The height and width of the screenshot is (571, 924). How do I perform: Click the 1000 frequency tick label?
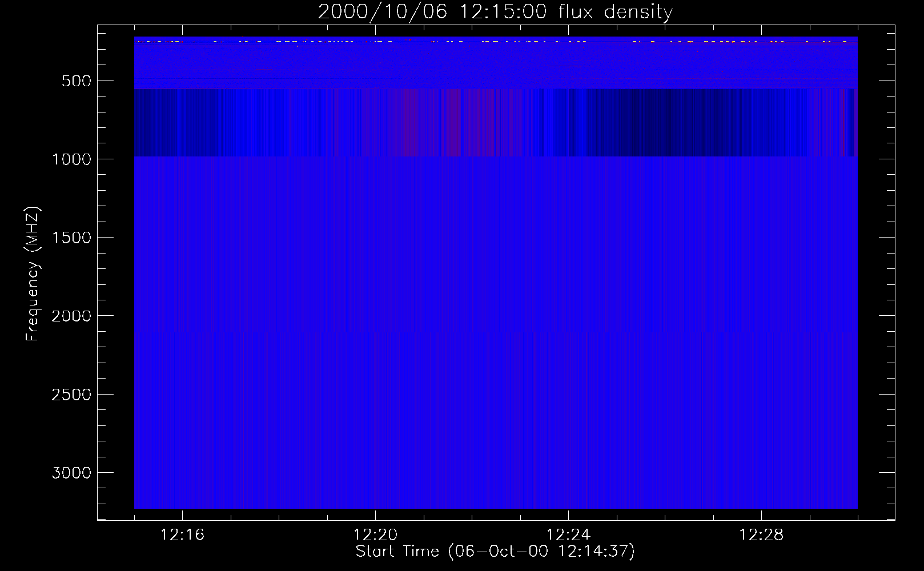[71, 159]
